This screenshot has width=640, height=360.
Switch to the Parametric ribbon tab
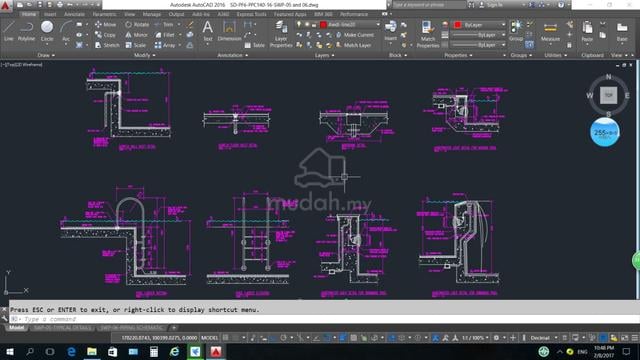point(104,14)
